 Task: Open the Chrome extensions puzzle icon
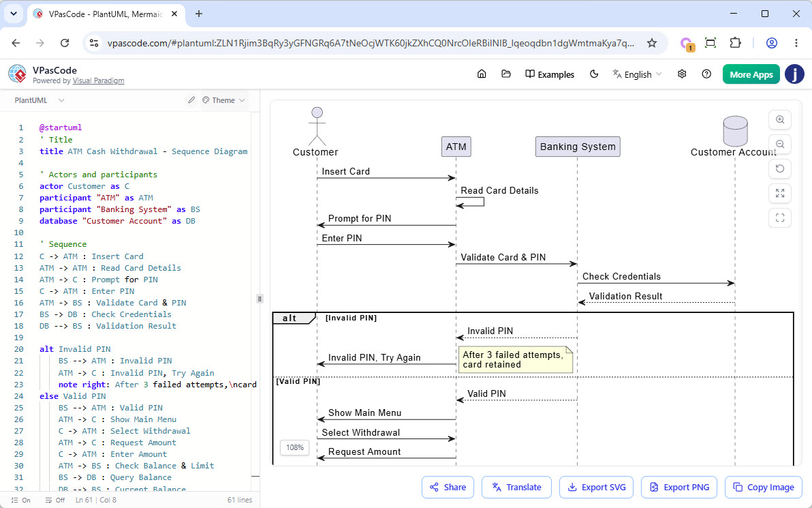coord(735,43)
